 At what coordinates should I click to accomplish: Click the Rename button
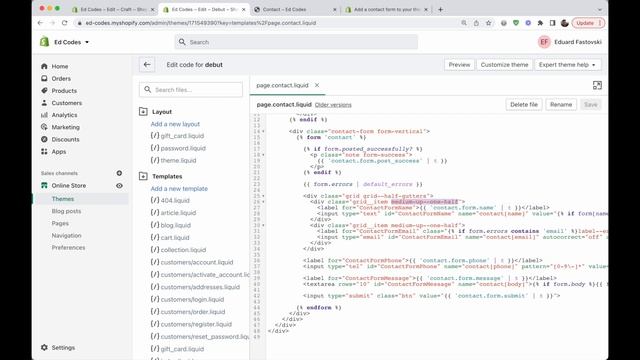[x=561, y=104]
